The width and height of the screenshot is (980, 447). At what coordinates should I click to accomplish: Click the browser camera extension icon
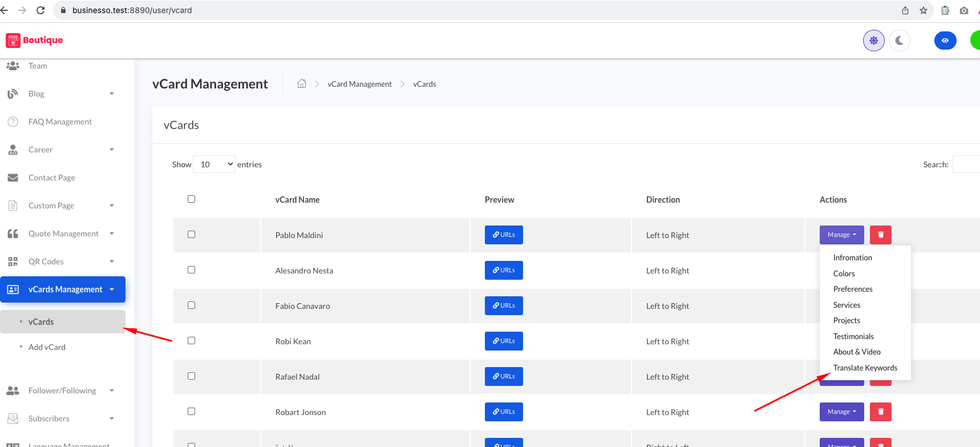pos(964,10)
